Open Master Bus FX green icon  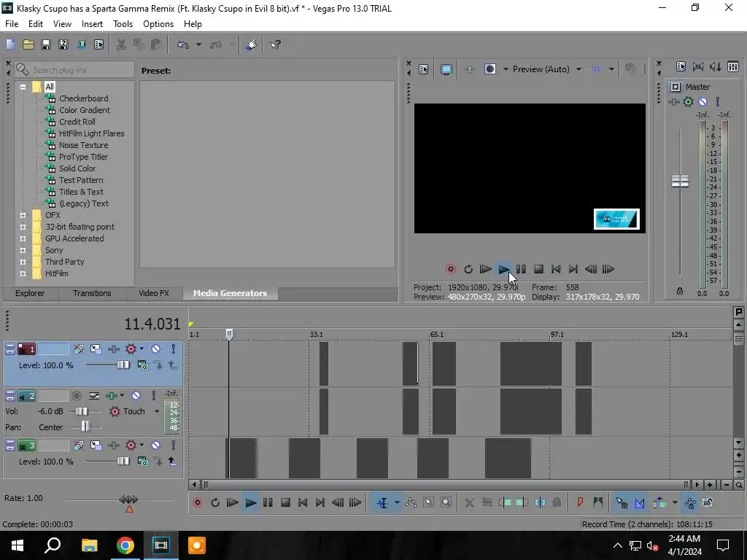(x=688, y=101)
